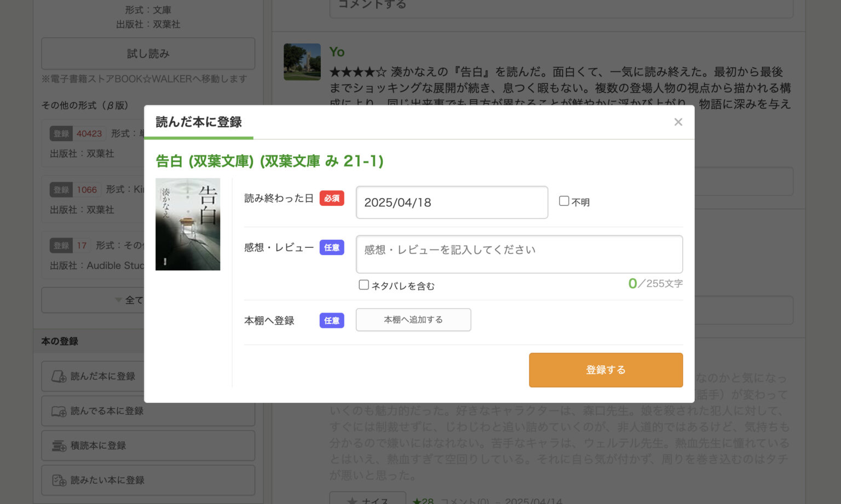Click the 登録 1066 count badge

click(x=74, y=190)
